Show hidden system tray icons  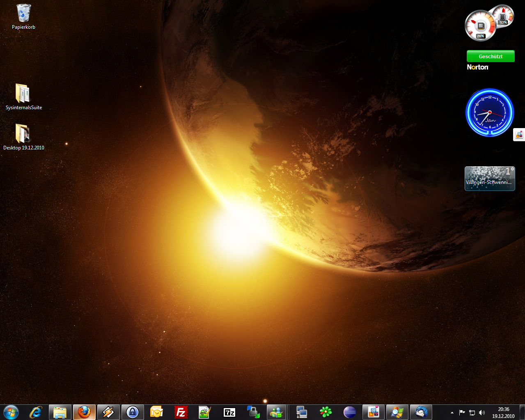452,413
